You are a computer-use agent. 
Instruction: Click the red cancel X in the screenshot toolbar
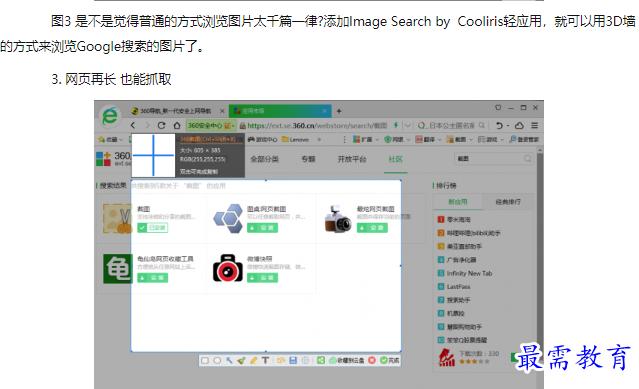(372, 360)
